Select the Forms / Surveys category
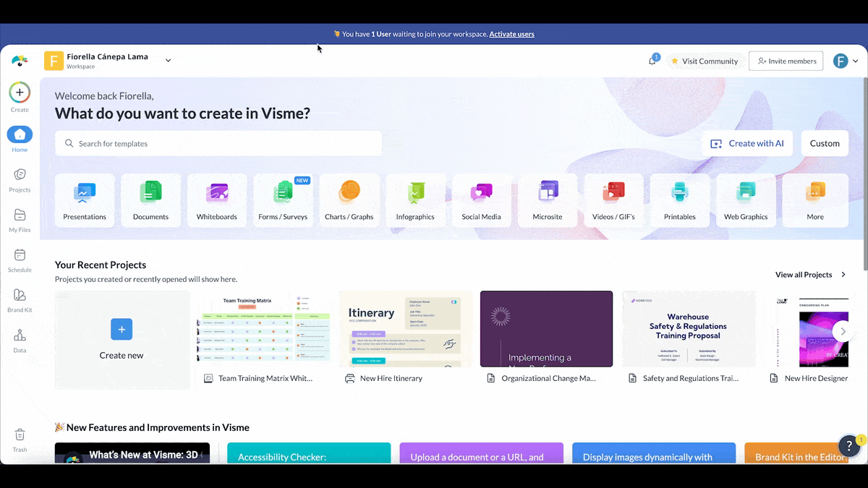This screenshot has width=868, height=488. click(x=283, y=200)
